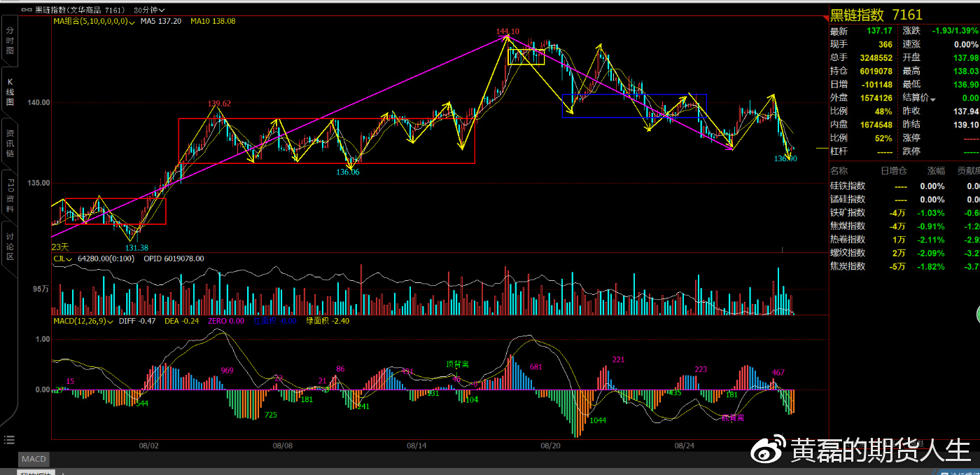Click the 贡献度 column header
The width and height of the screenshot is (980, 475).
968,171
